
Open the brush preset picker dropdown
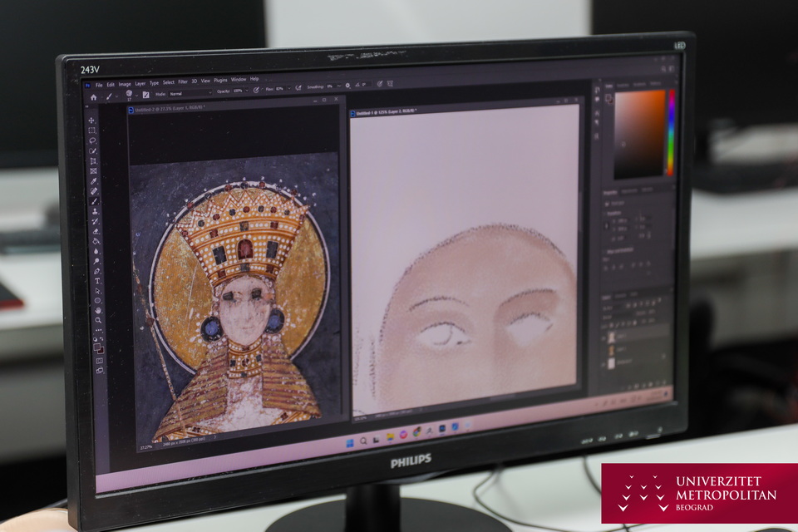coord(135,95)
